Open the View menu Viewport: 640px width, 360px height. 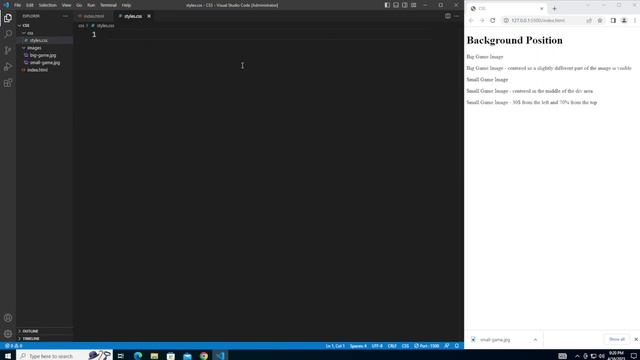click(66, 5)
